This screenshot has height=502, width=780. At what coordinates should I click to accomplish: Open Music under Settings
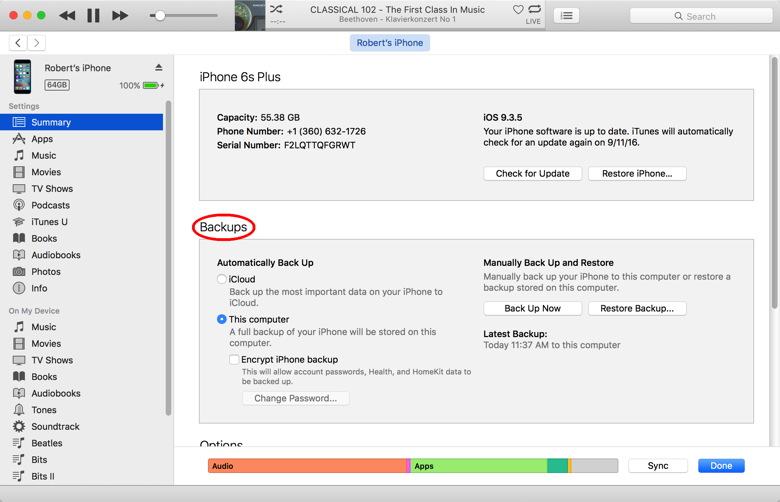click(x=82, y=155)
